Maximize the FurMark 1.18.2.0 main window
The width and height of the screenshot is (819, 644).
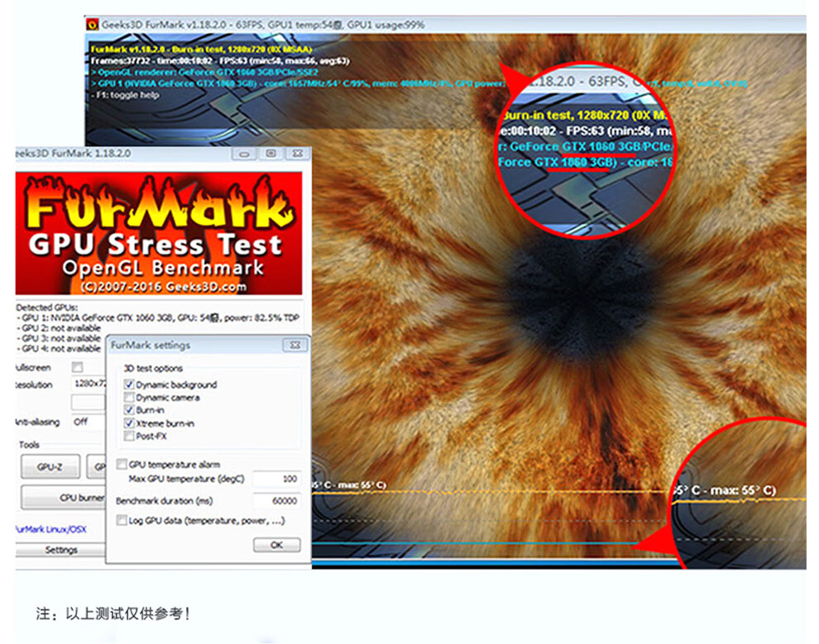click(x=271, y=154)
